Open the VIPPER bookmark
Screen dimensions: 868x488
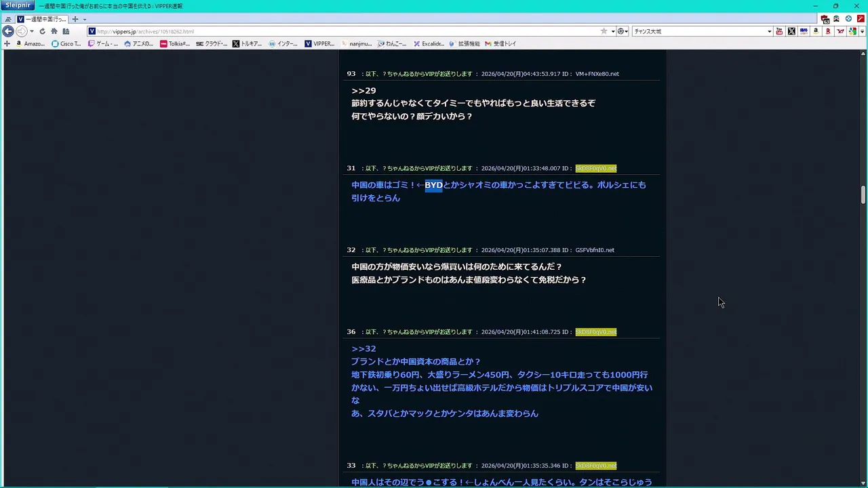click(x=319, y=43)
